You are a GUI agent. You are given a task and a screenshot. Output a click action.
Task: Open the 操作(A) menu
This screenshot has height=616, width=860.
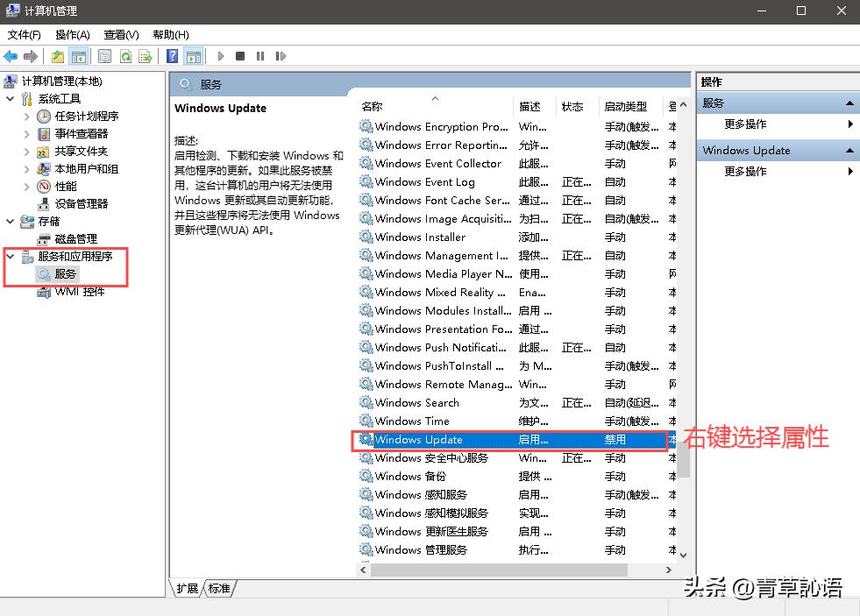click(x=73, y=35)
